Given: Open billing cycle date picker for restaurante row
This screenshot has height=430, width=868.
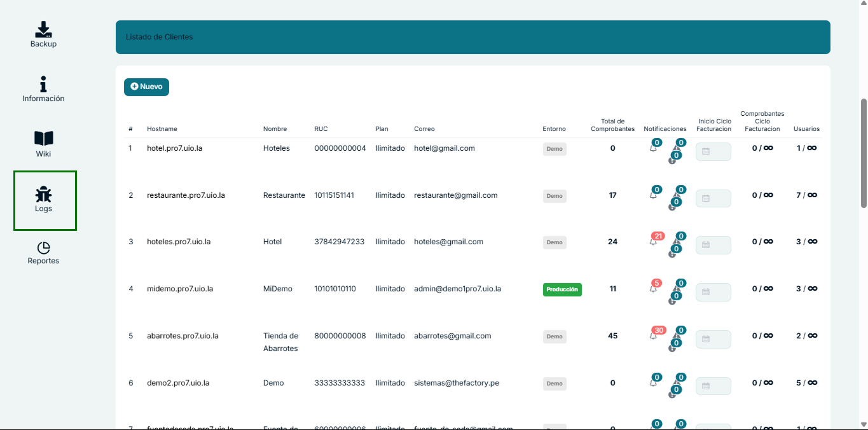Looking at the screenshot, I should pyautogui.click(x=713, y=198).
